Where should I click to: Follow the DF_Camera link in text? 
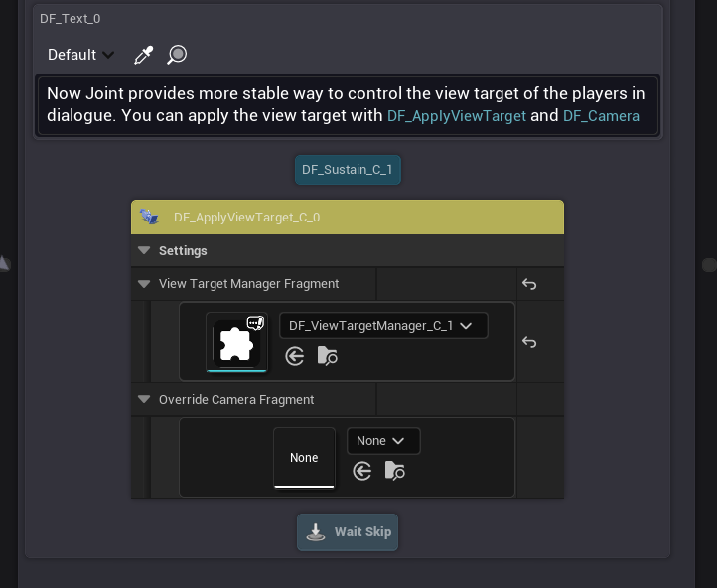pos(601,116)
